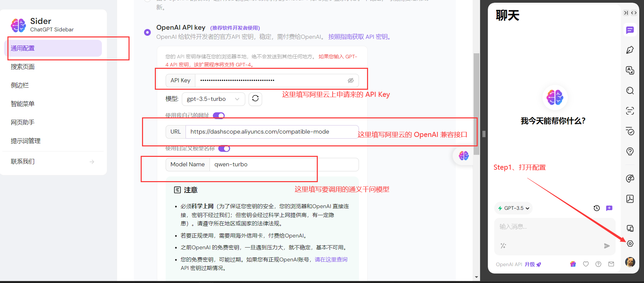Image resolution: width=644 pixels, height=283 pixels.
Task: Open the Ask (question bulb) tool
Action: coord(630,151)
